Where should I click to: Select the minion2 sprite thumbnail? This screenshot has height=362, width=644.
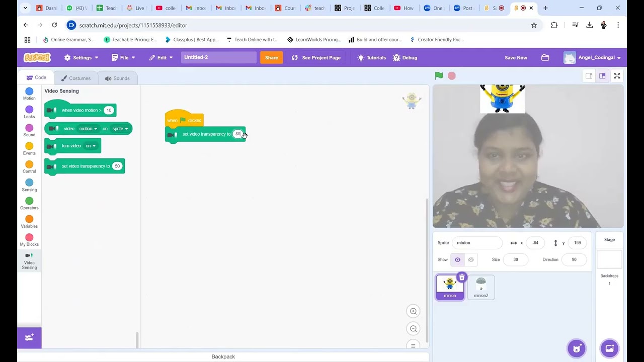[481, 287]
